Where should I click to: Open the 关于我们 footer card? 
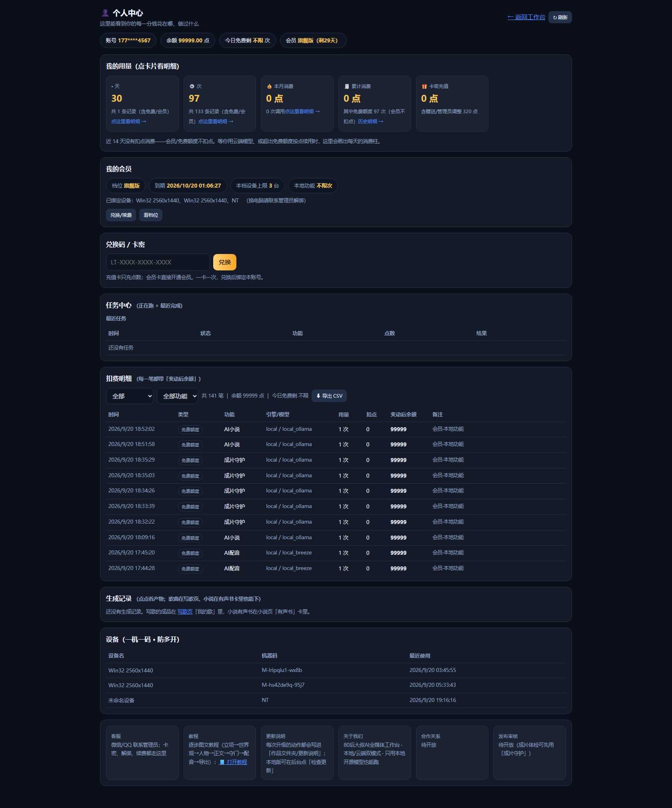click(374, 753)
